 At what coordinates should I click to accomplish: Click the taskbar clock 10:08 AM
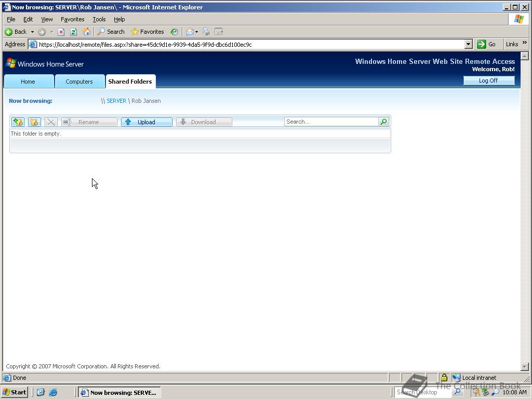point(514,392)
